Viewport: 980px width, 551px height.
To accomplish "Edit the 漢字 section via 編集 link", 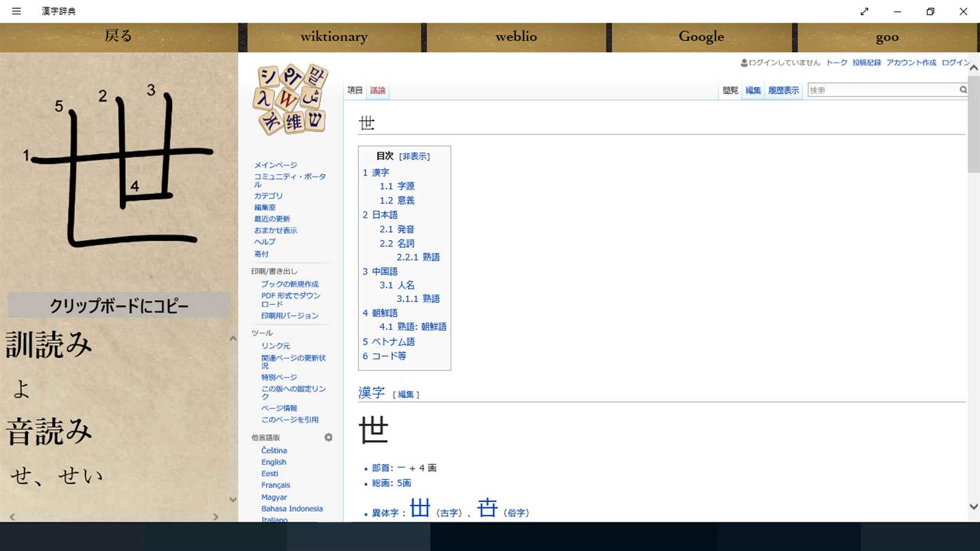I will (x=406, y=395).
